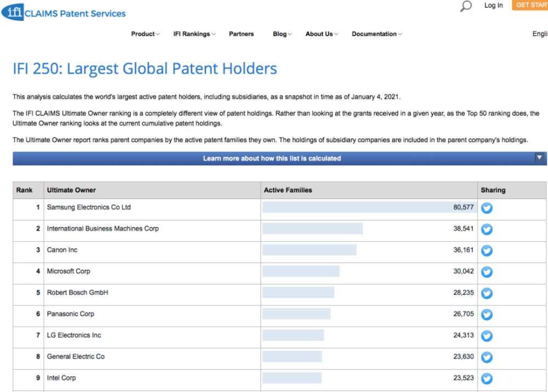
Task: Tweet the Microsoft Corp ranking
Action: pyautogui.click(x=487, y=272)
